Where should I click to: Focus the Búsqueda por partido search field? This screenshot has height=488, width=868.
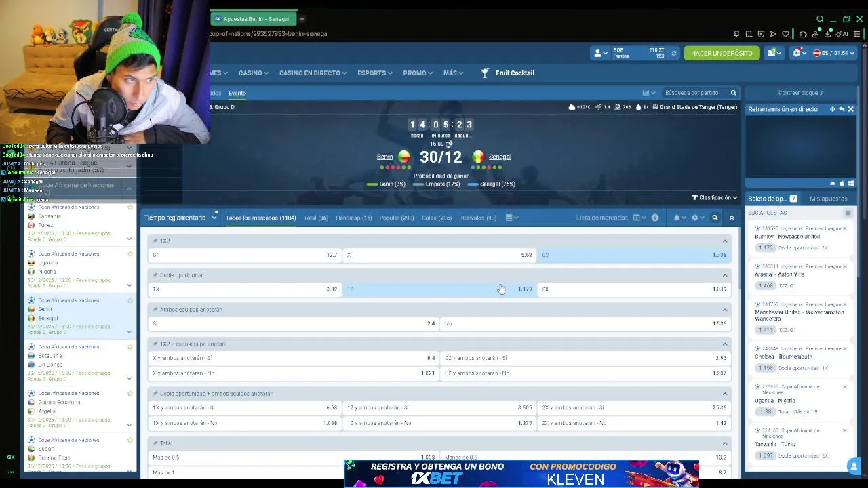coord(693,93)
